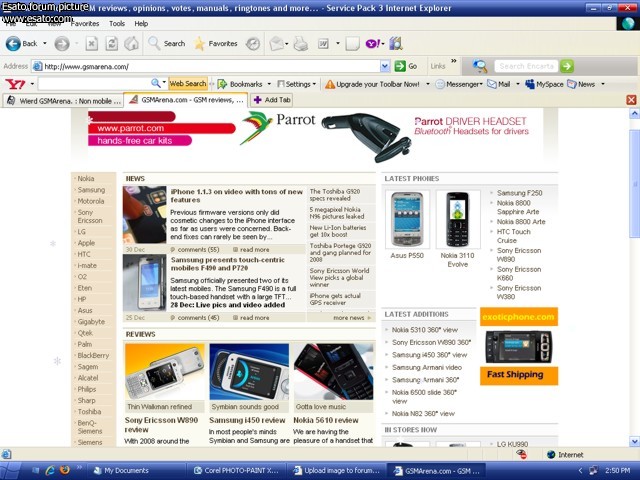Click Upgrade your Toolbar Now warning

pos(372,84)
